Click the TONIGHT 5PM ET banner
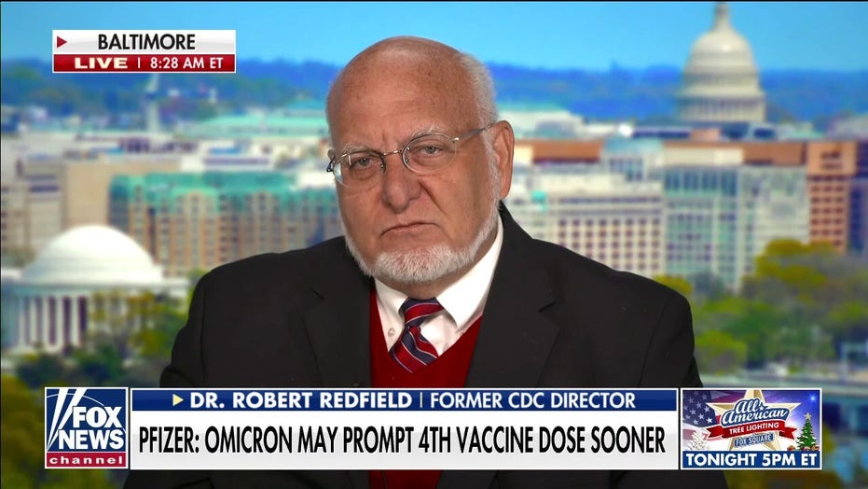 point(751,460)
